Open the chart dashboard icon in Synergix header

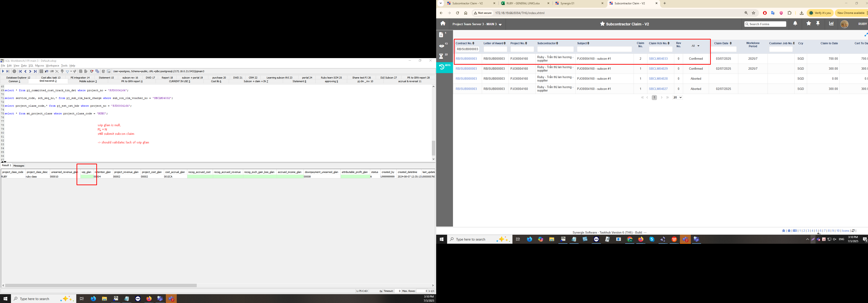click(831, 23)
